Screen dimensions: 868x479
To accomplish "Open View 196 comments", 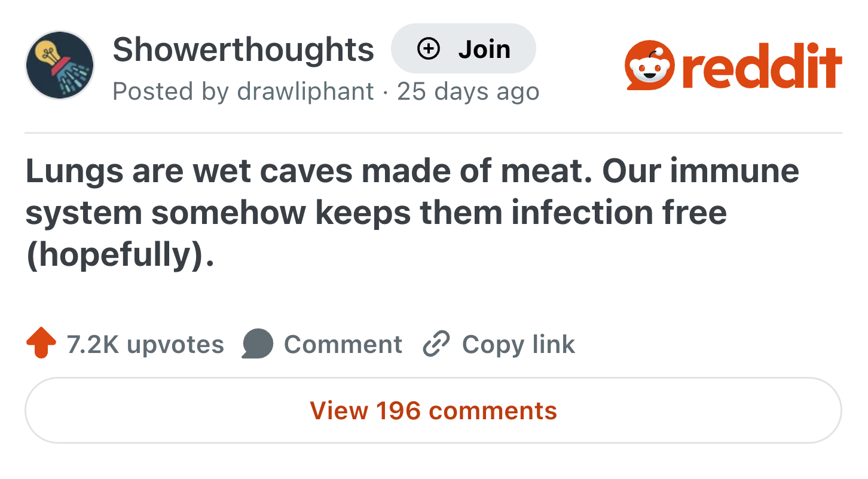I will click(x=433, y=411).
